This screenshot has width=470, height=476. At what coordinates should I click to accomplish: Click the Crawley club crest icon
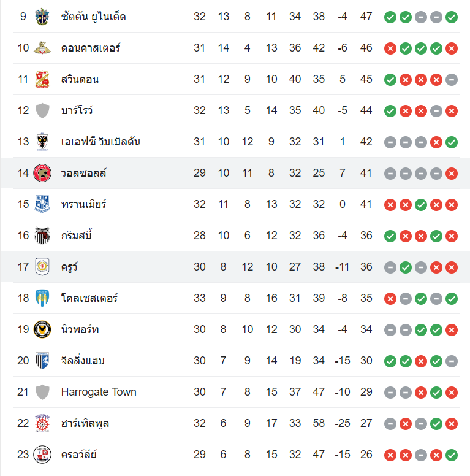click(x=42, y=455)
